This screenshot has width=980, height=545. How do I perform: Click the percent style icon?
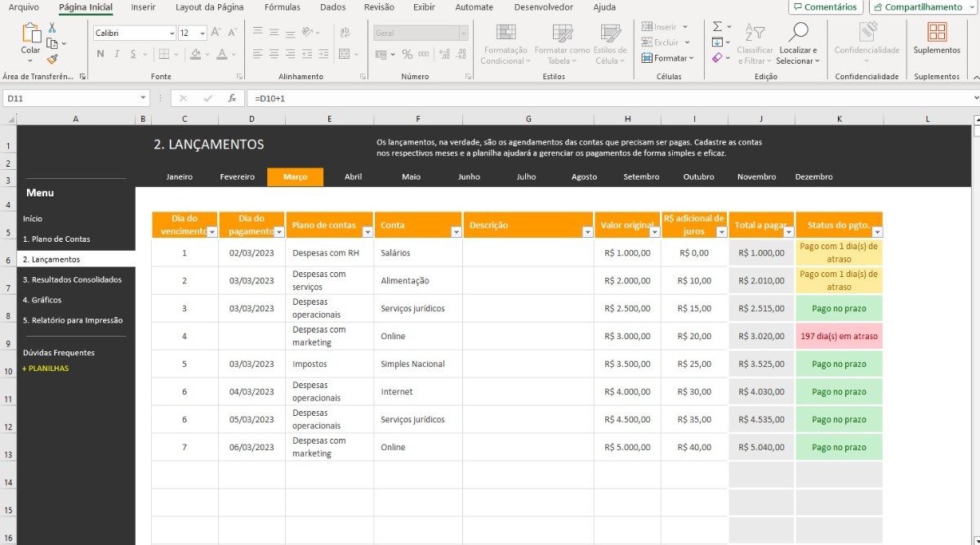pos(408,54)
